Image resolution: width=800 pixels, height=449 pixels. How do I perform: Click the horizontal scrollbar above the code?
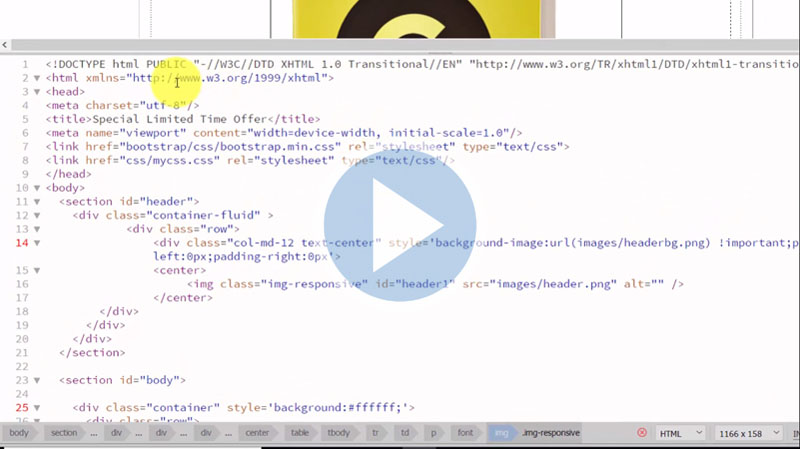(x=400, y=45)
